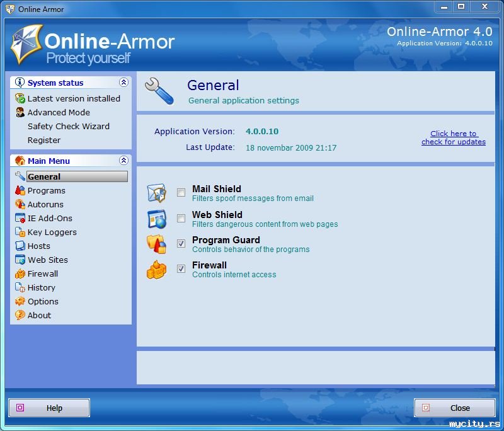Click the Autoruns menu icon

click(20, 204)
